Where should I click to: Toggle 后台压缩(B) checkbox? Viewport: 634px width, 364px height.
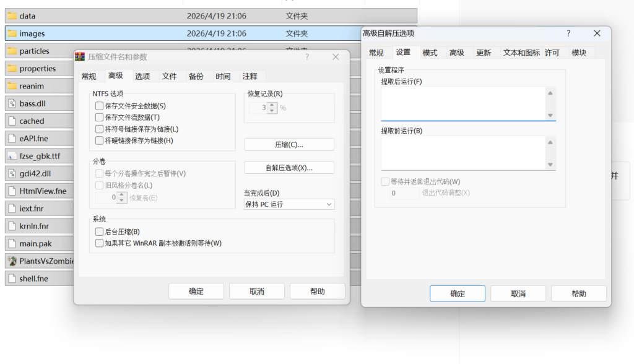click(99, 232)
